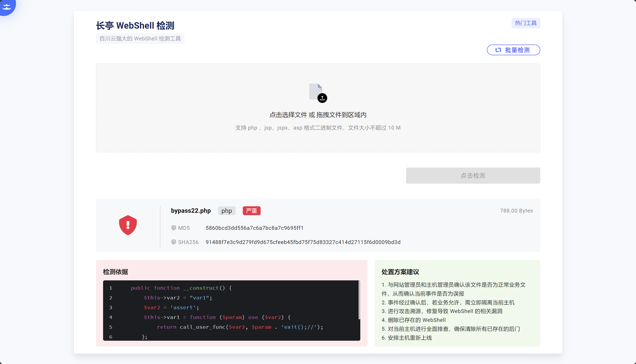This screenshot has height=364, width=636.
Task: Click the MD5 fingerprint icon
Action: coord(173,228)
